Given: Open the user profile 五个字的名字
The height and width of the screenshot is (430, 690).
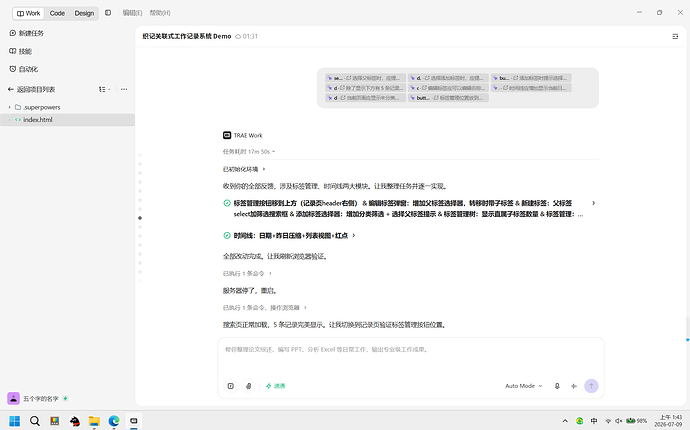Looking at the screenshot, I should (x=40, y=399).
